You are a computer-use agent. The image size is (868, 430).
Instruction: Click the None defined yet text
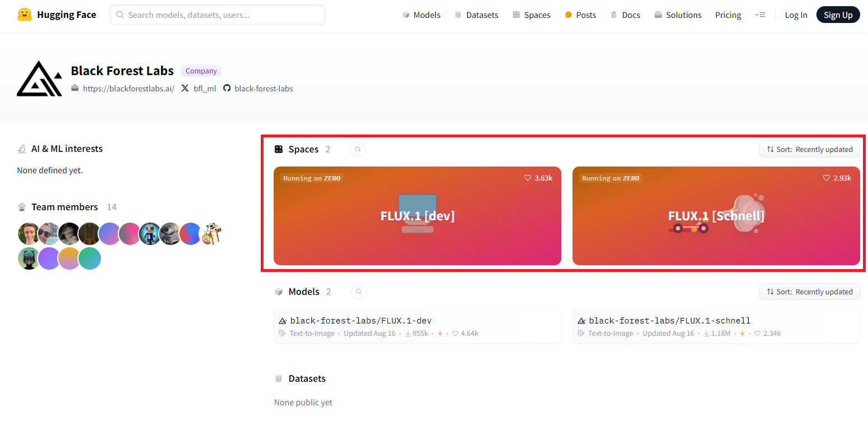click(x=50, y=170)
